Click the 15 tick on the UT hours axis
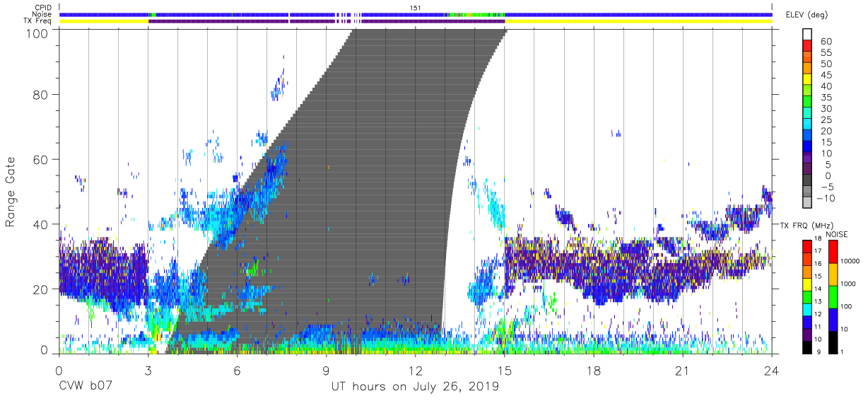The height and width of the screenshot is (401, 868). click(x=505, y=371)
